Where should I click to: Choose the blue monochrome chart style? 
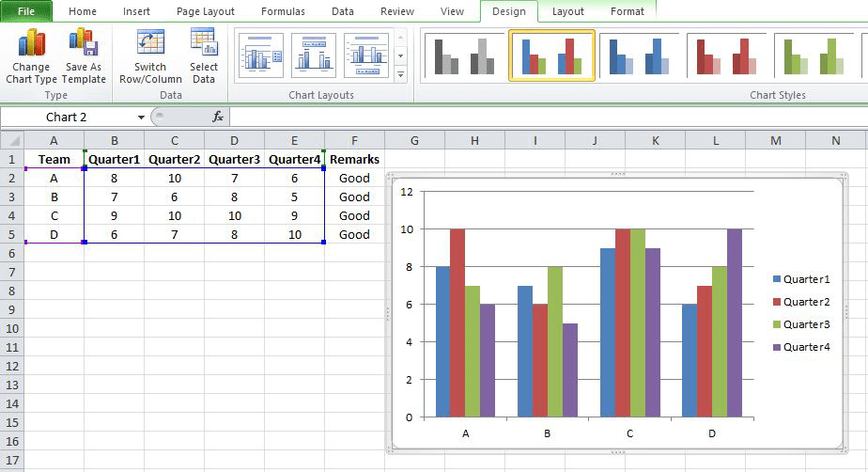639,55
